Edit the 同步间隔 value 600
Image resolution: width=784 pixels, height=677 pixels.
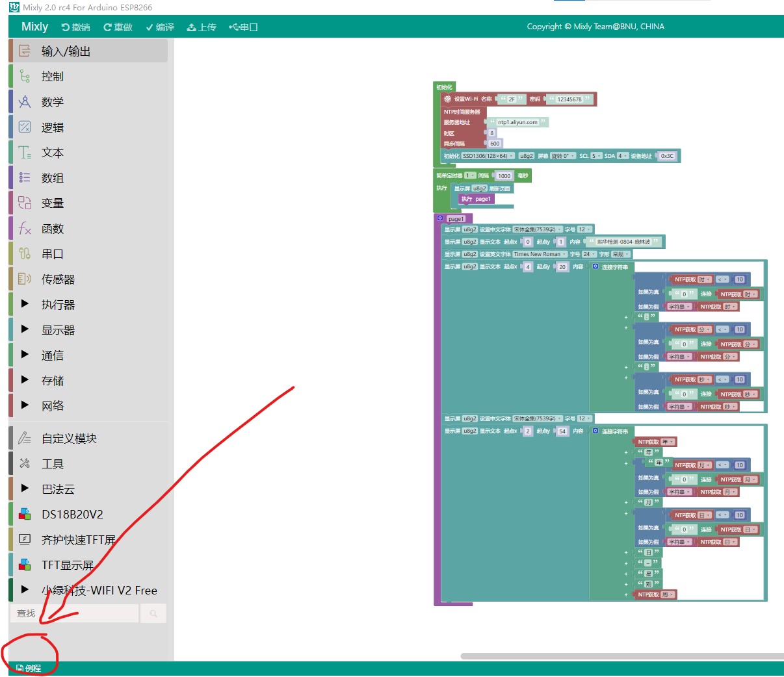point(495,144)
